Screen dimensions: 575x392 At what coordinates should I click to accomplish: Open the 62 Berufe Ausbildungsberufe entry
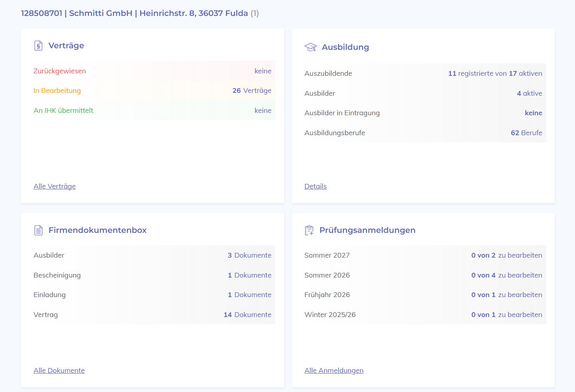point(423,133)
